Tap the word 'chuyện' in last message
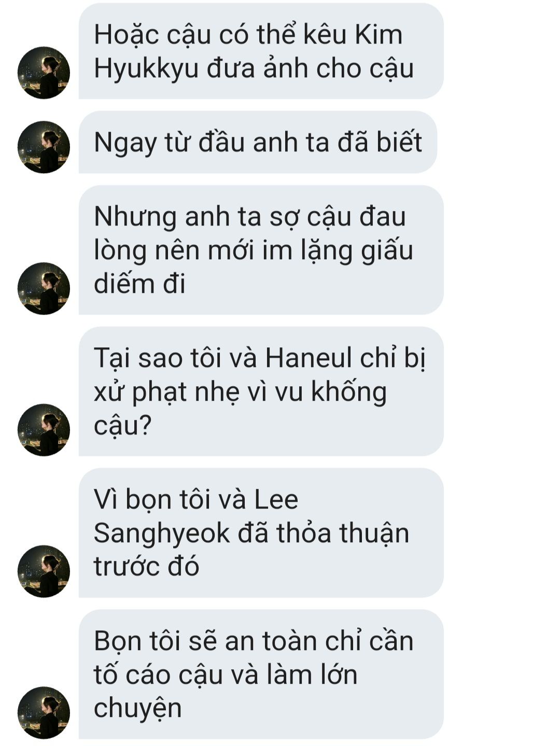 click(138, 709)
